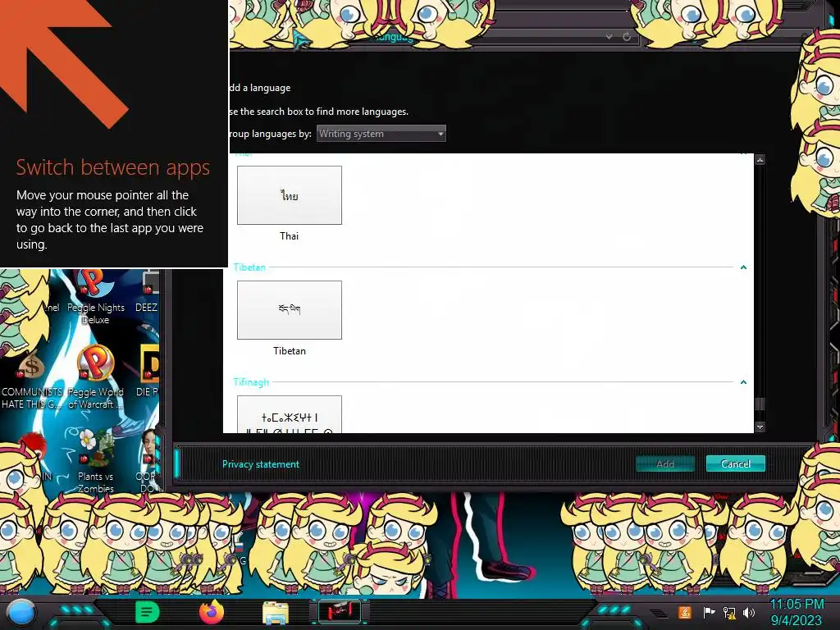Click the Add button

click(664, 464)
